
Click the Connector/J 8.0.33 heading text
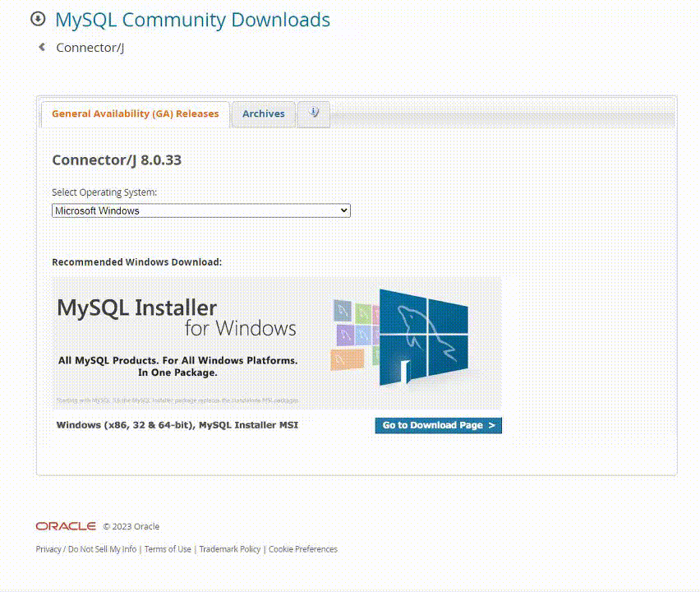click(117, 160)
